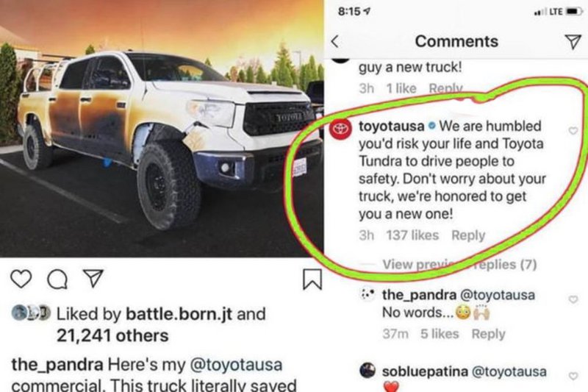Go back using the Comments header arrow
The height and width of the screenshot is (392, 588).
336,41
